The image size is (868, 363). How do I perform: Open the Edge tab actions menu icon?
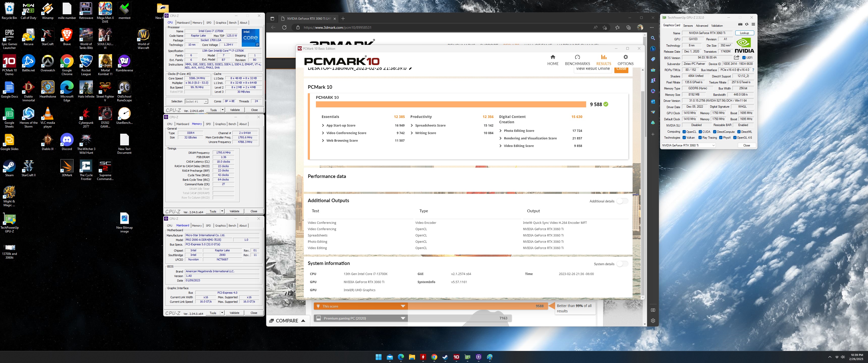272,18
